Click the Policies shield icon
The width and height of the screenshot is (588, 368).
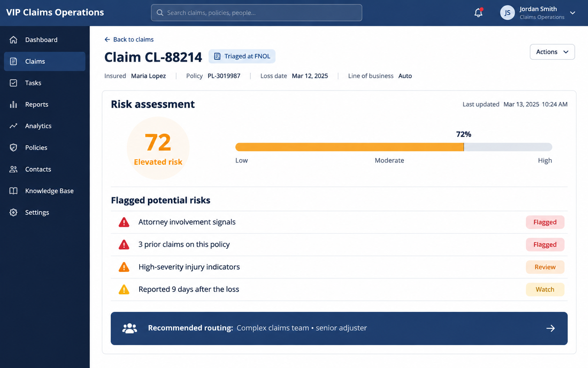(x=13, y=148)
